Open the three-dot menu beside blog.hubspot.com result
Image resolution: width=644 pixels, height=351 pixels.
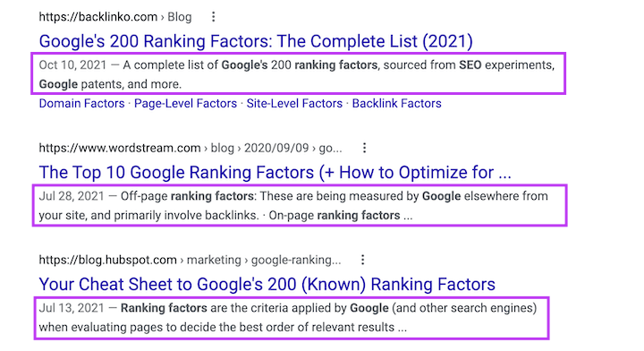(x=362, y=260)
